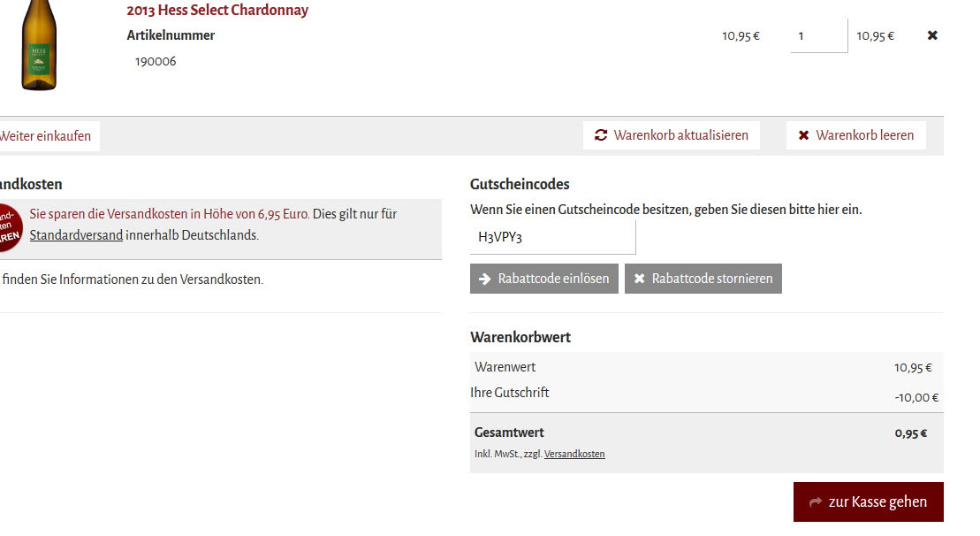This screenshot has height=536, width=980.
Task: Click the refresh icon on Warenkorb aktualisieren
Action: (x=601, y=135)
